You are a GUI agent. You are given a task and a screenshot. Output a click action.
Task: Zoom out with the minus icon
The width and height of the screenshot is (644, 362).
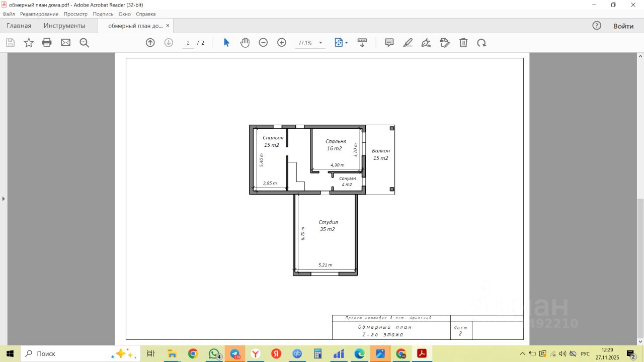(263, 43)
